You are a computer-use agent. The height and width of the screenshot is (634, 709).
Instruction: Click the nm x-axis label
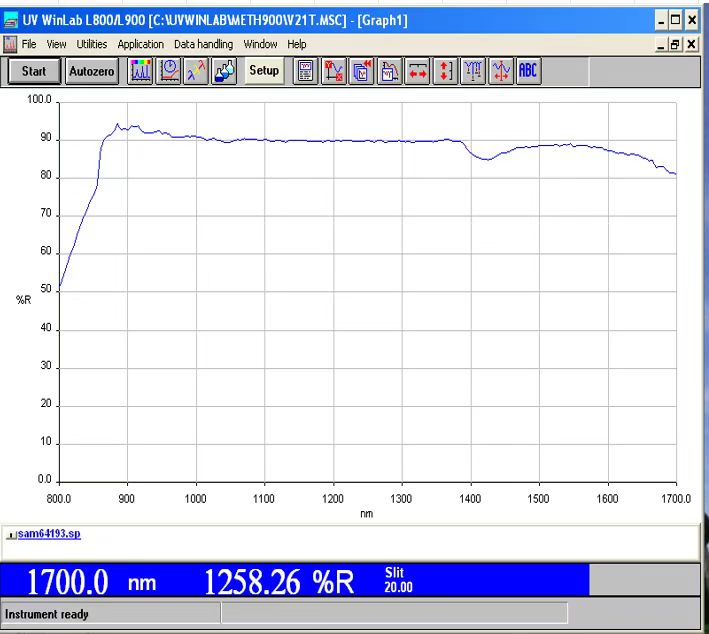click(x=367, y=514)
